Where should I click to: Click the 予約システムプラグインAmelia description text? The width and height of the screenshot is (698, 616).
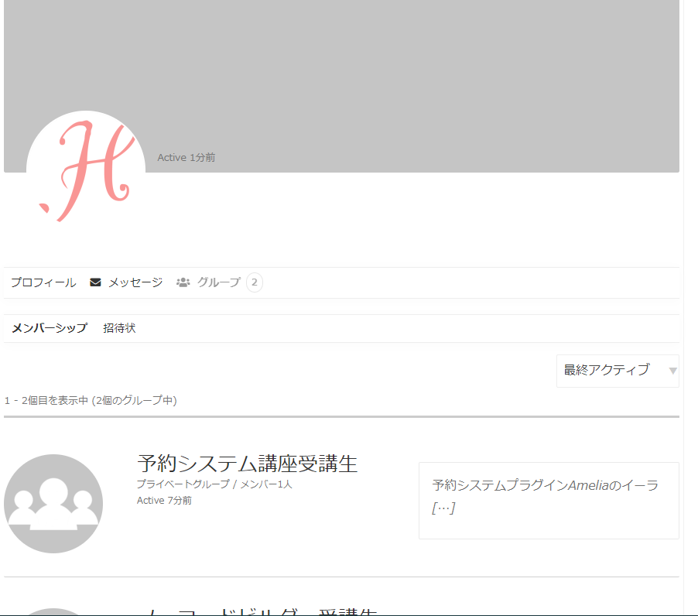pyautogui.click(x=545, y=485)
